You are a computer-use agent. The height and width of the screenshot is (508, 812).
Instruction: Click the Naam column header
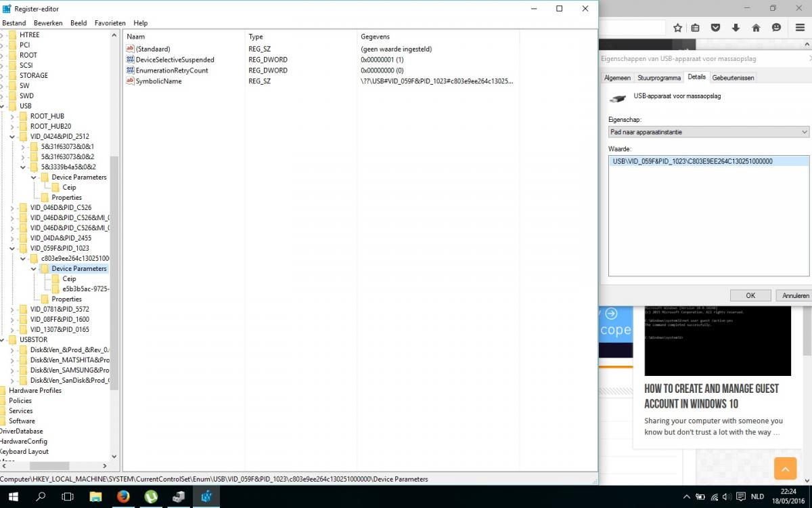[184, 37]
